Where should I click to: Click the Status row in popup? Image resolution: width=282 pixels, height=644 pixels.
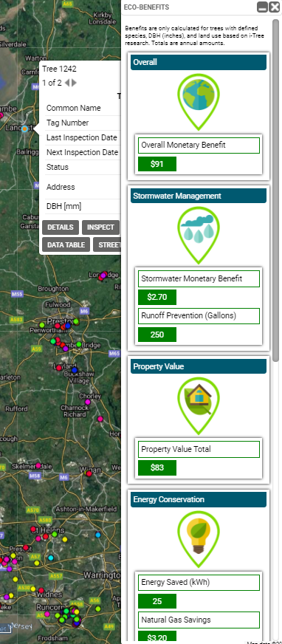tap(83, 167)
